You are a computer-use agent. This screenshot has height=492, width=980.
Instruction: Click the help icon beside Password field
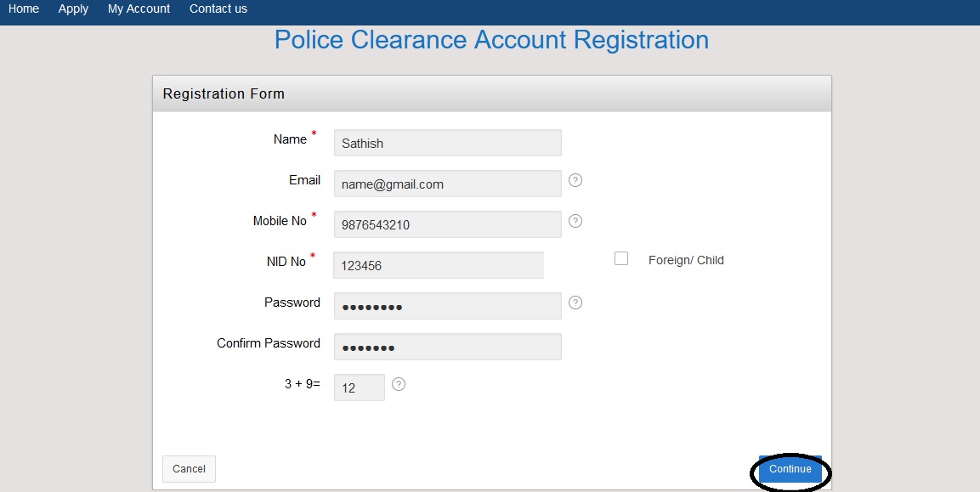click(x=575, y=303)
